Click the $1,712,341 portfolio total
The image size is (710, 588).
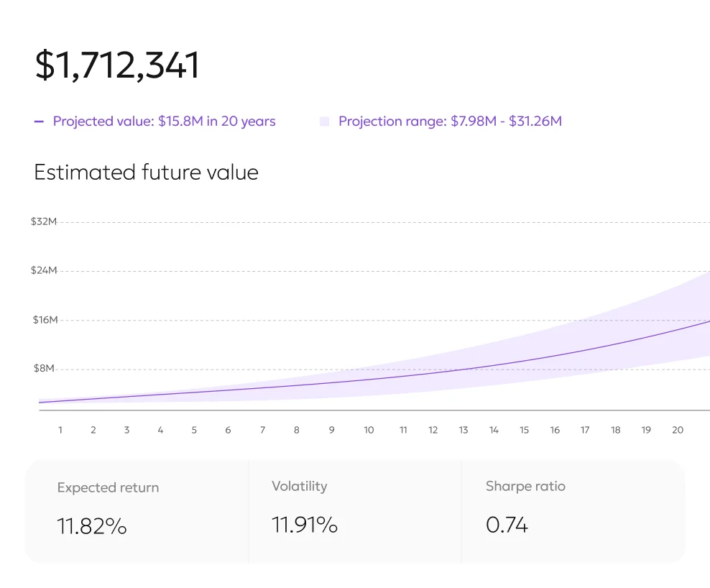coord(117,65)
